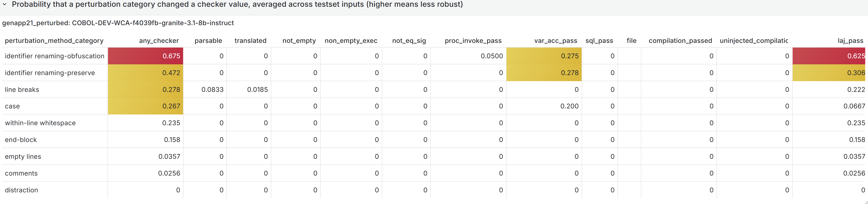
Task: Collapse the probability table section chevron
Action: (x=4, y=5)
